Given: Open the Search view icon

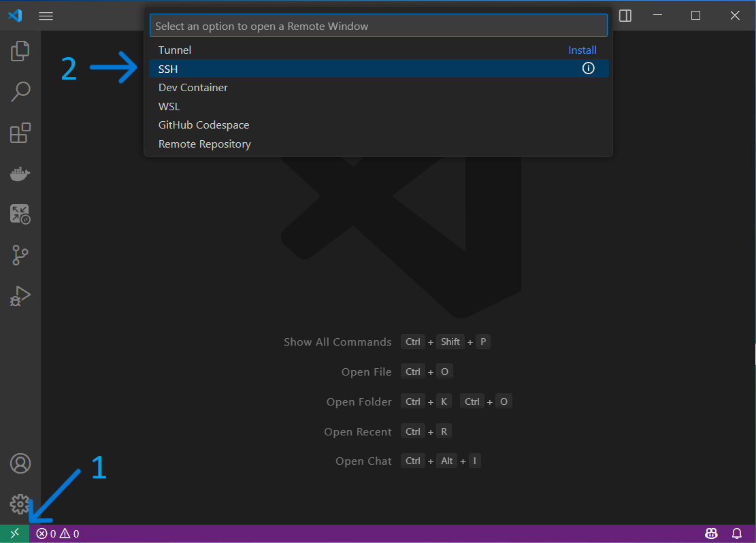Looking at the screenshot, I should [x=20, y=92].
